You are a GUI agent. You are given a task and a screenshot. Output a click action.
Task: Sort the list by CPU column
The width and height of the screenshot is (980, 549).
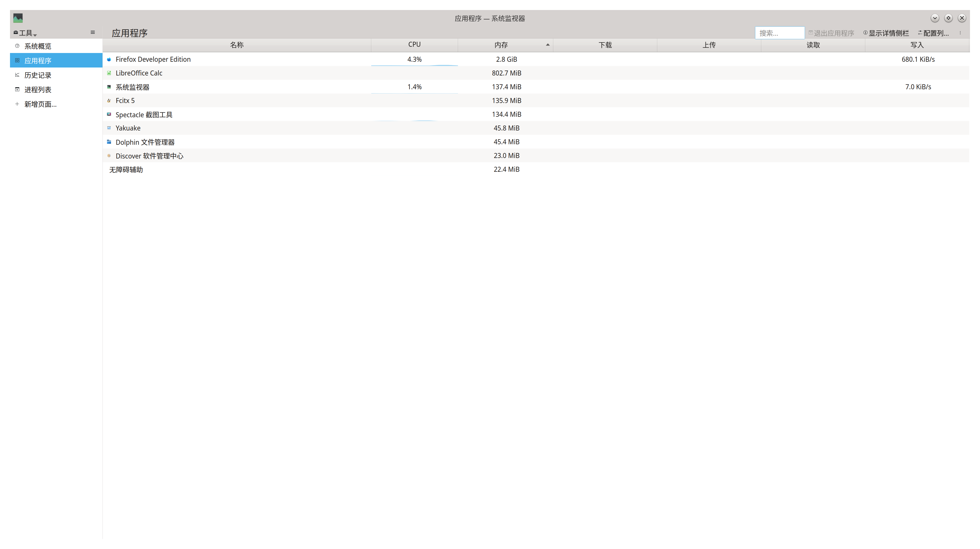[x=414, y=44]
